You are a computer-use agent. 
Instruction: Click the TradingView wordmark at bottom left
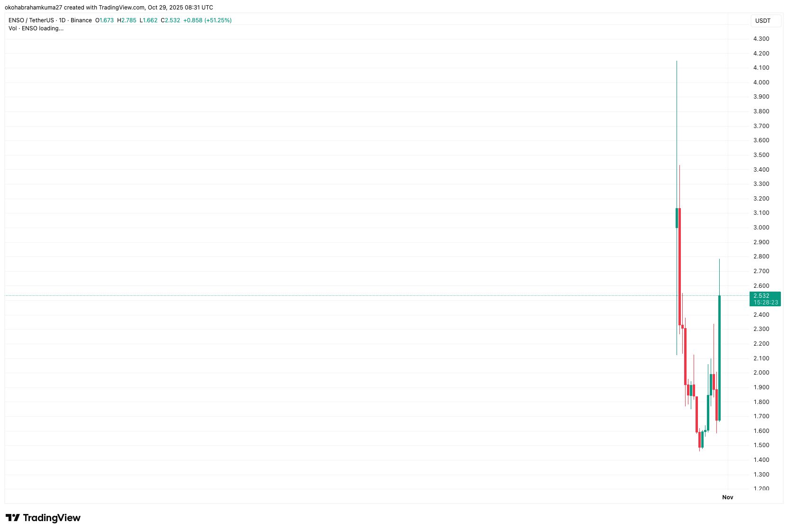click(x=52, y=518)
